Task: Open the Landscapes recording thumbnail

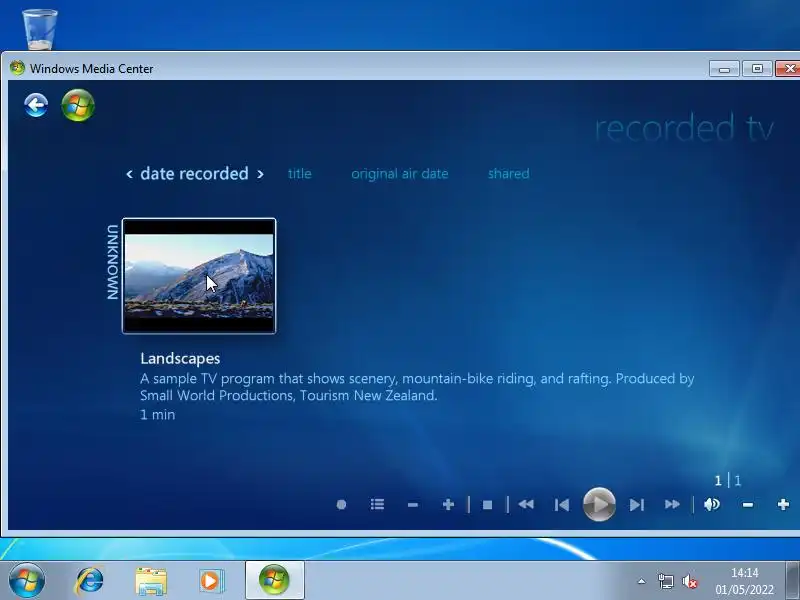Action: pyautogui.click(x=199, y=276)
